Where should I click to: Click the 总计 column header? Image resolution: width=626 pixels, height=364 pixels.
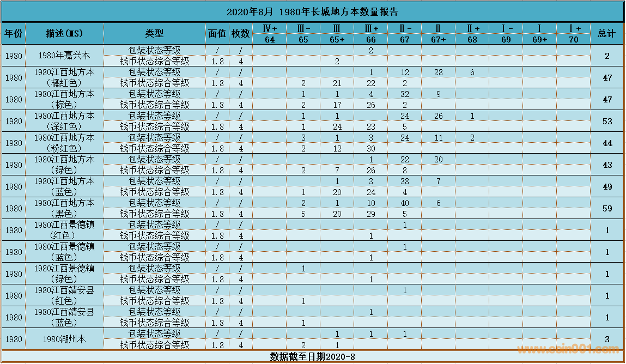[606, 33]
